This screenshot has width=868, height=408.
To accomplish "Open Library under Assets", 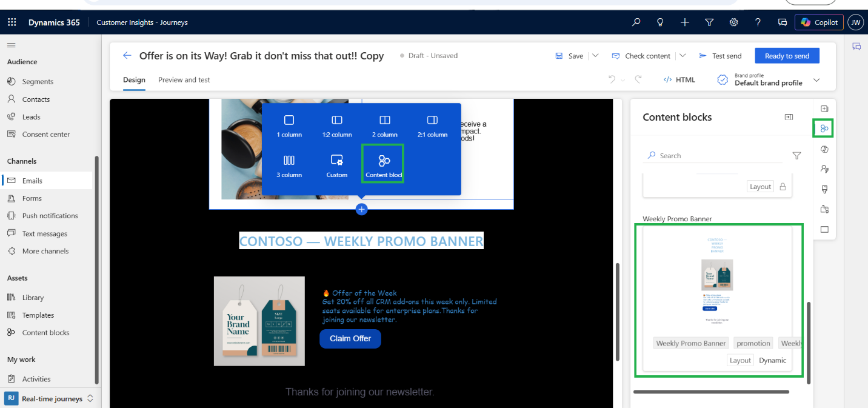I will coord(33,298).
